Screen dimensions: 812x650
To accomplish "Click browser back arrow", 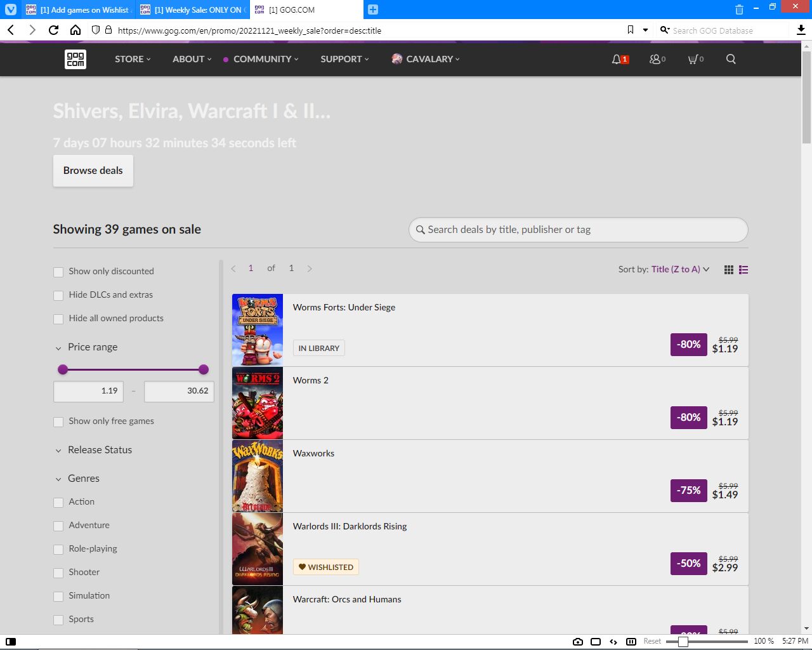I will (11, 30).
